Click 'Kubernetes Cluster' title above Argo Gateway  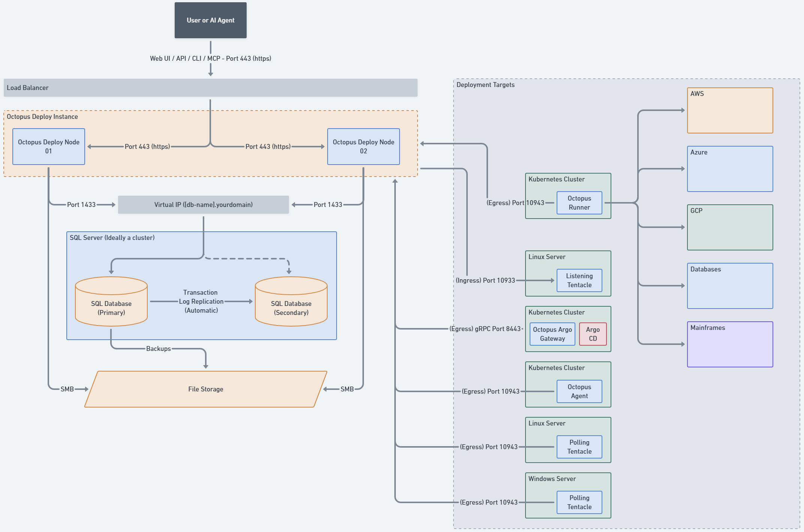click(557, 312)
